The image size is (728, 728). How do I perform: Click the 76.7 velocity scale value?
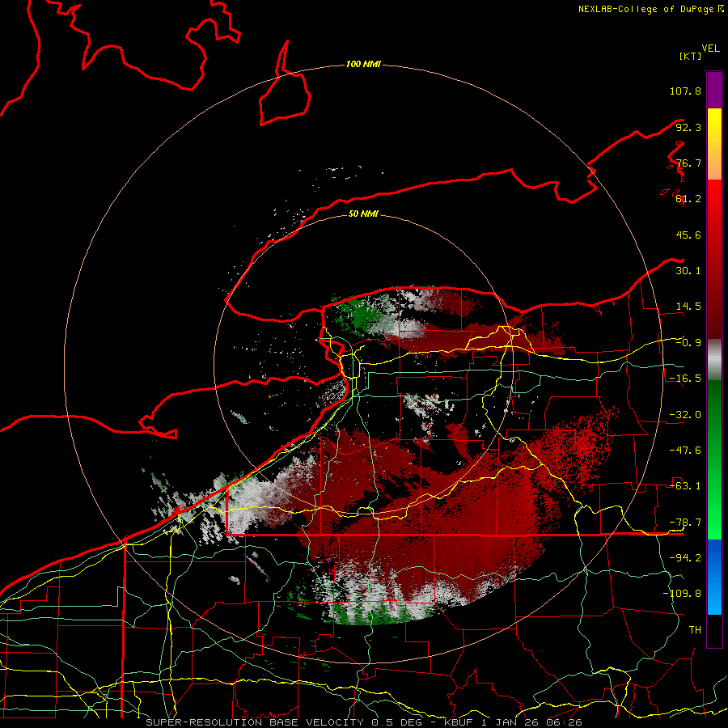(688, 163)
